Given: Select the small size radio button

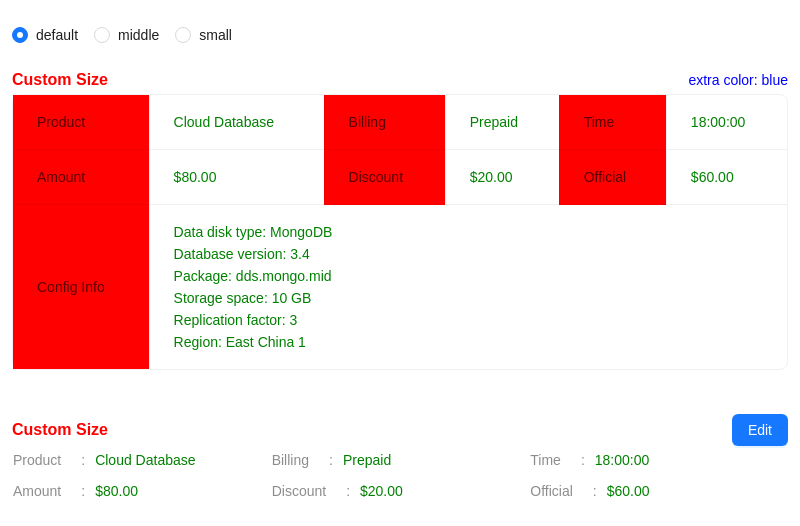Looking at the screenshot, I should [x=183, y=35].
